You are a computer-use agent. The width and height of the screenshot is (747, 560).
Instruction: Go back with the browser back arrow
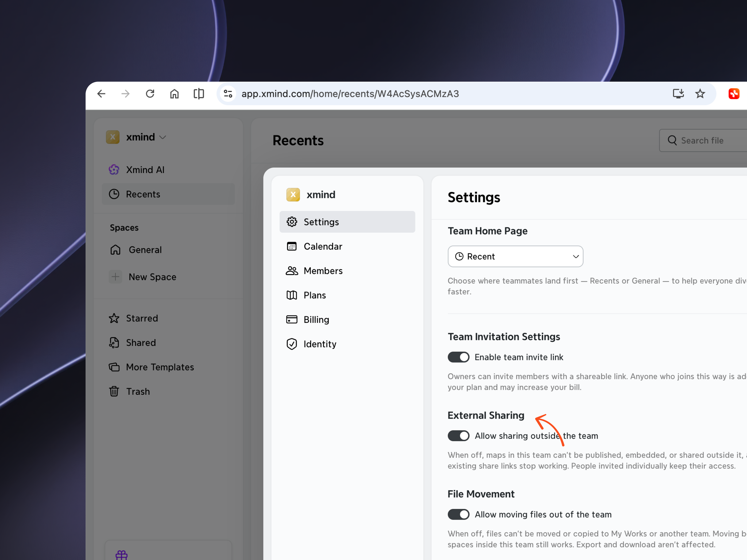[101, 94]
